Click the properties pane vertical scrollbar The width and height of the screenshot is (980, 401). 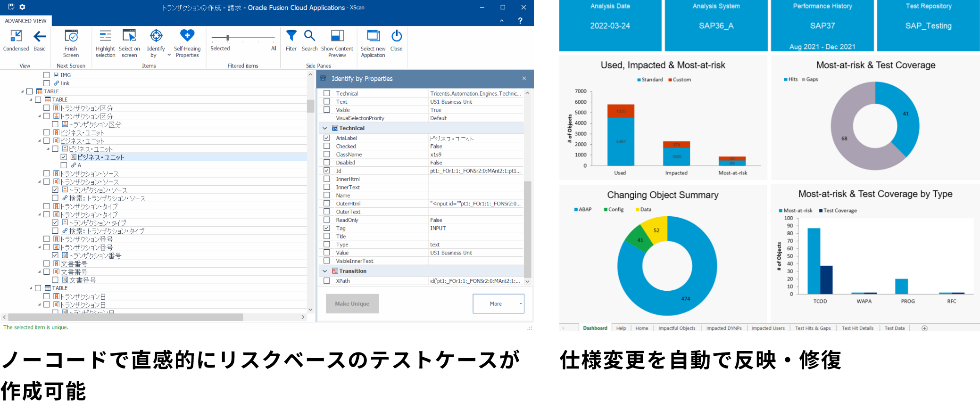[x=527, y=230]
